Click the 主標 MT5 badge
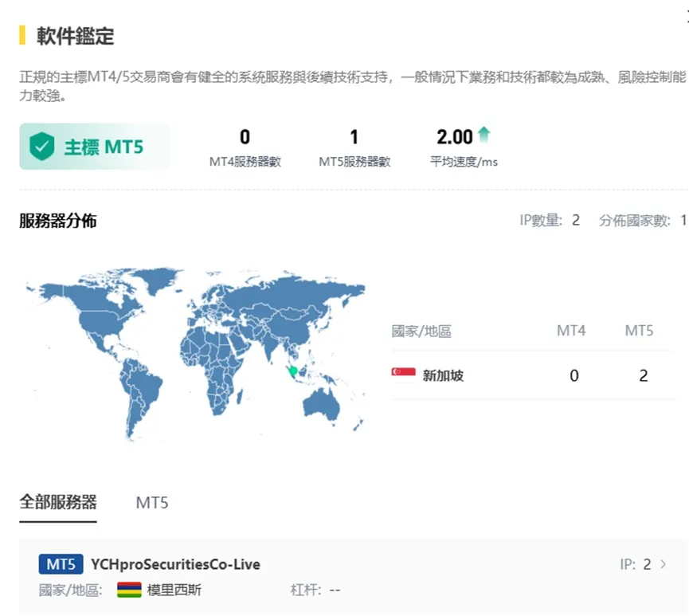The width and height of the screenshot is (689, 616). (x=95, y=147)
